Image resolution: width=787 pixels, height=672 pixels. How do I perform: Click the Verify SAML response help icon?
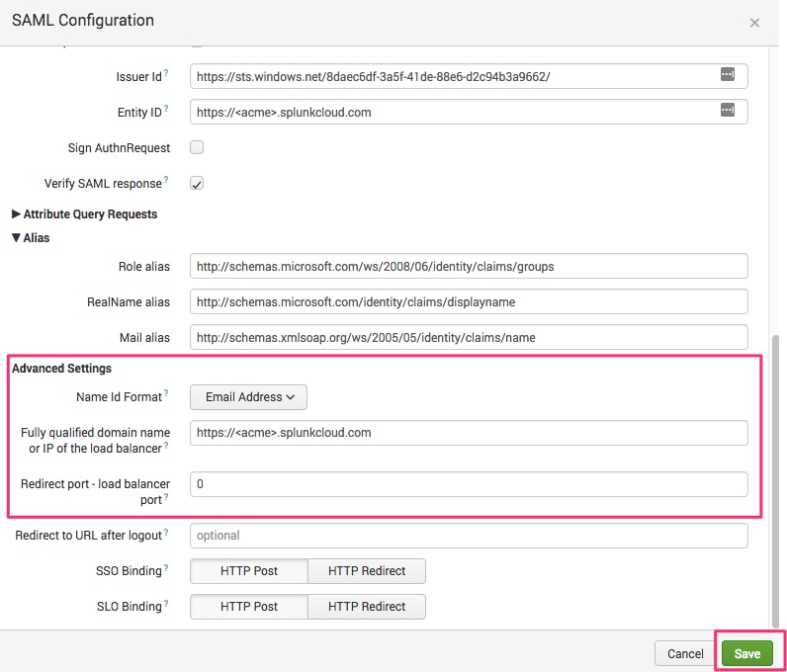pyautogui.click(x=166, y=179)
